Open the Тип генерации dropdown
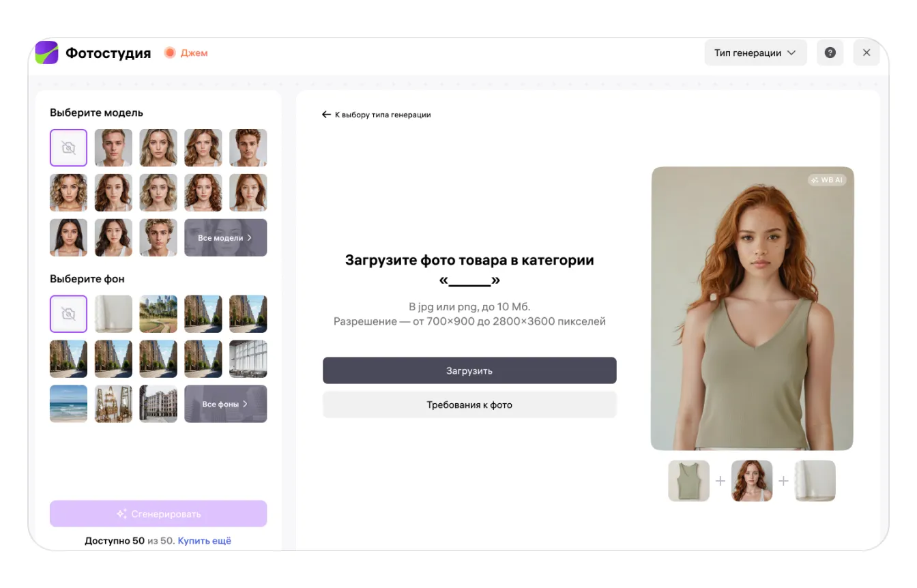 (x=755, y=53)
